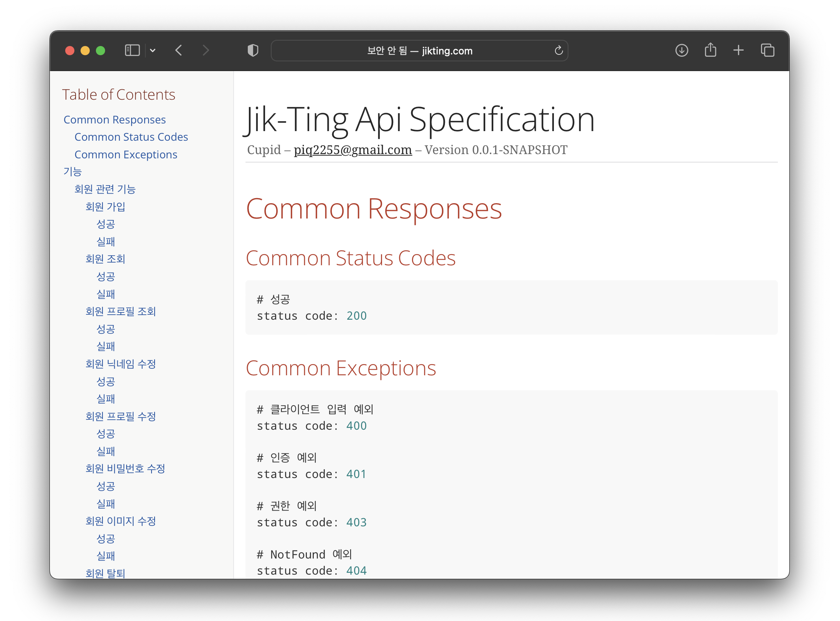Open 회원 관련 기능 in contents
This screenshot has width=840, height=621.
105,189
